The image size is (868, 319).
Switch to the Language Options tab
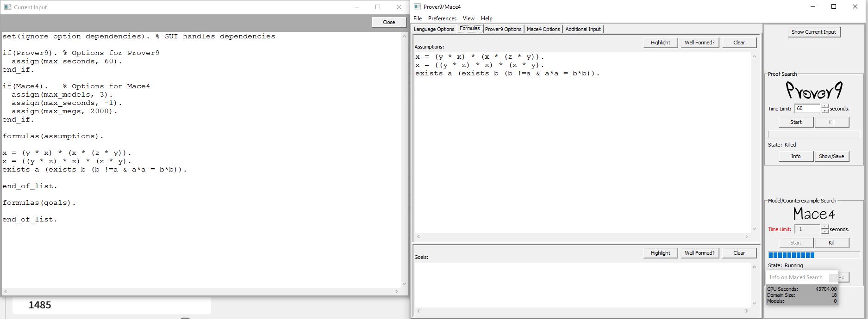[x=434, y=29]
